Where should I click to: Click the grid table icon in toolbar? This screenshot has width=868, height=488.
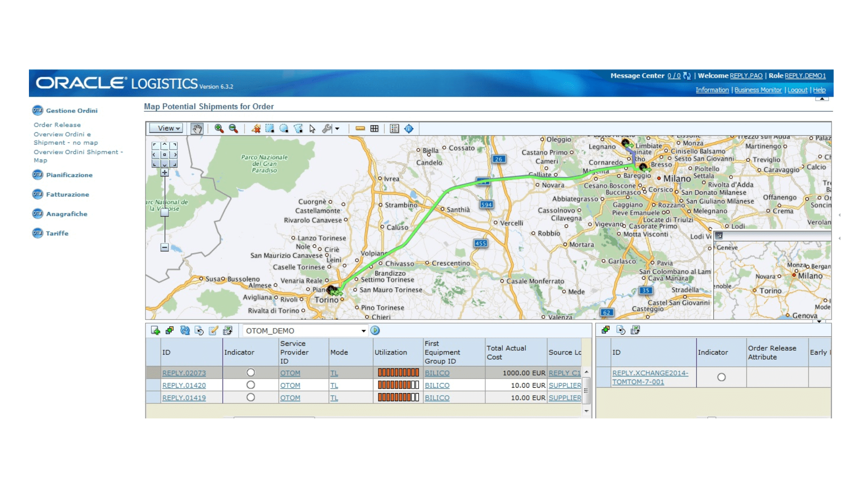(374, 129)
